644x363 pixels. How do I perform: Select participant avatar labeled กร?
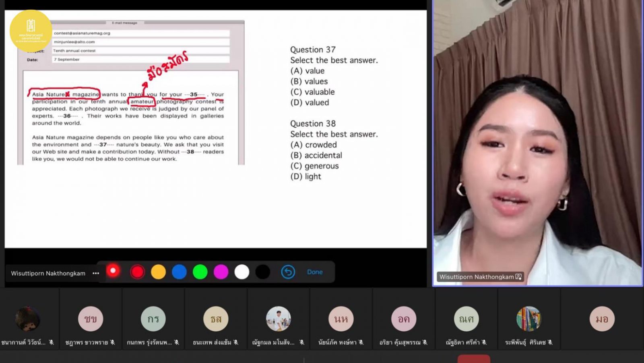[x=153, y=319]
